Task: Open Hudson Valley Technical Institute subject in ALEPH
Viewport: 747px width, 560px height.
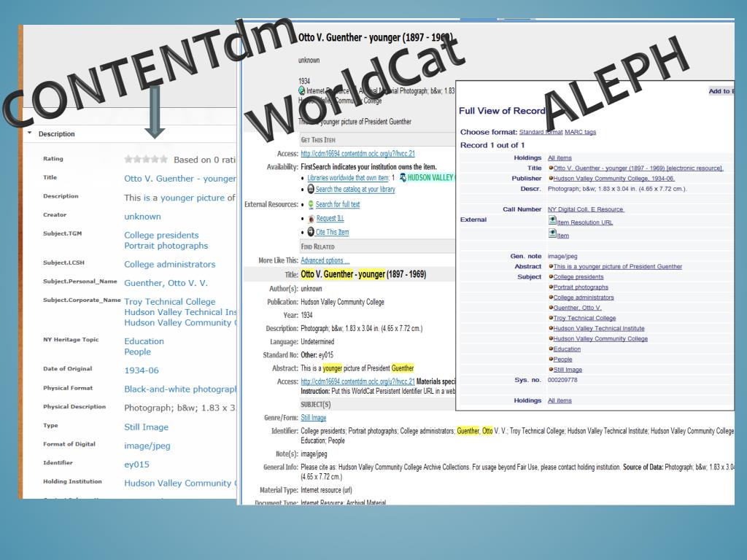Action: [x=599, y=329]
